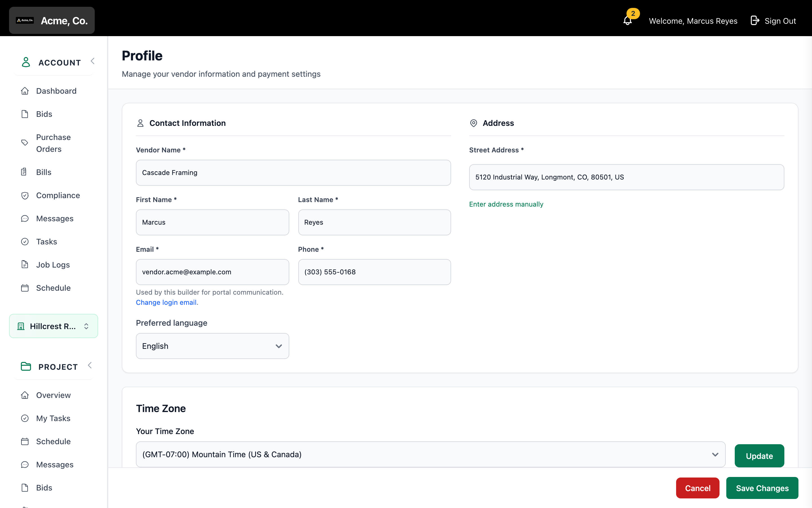Open the Hillcrest project switcher
Screen dimensions: 812x508
pos(54,326)
